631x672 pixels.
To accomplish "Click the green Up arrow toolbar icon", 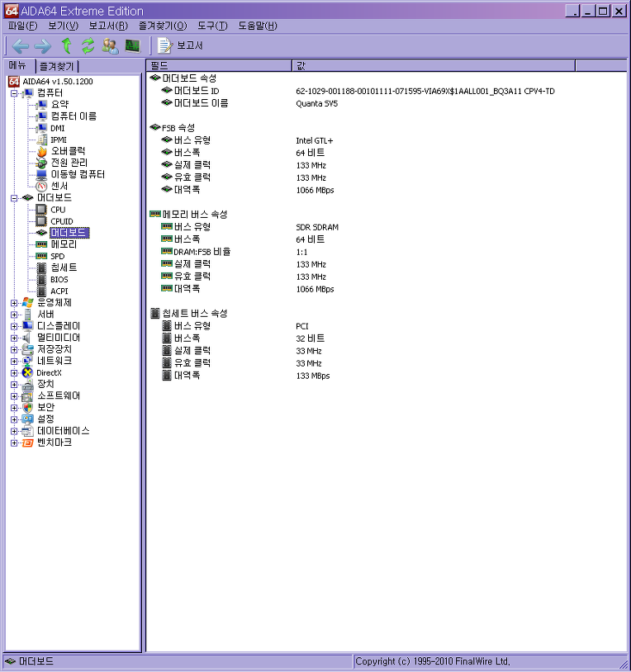I will 66,45.
